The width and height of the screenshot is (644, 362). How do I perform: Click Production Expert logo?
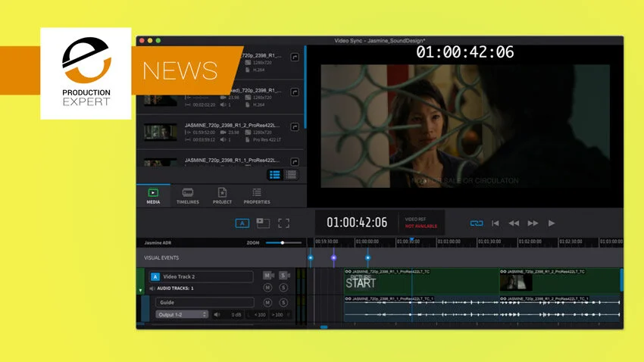click(x=86, y=73)
